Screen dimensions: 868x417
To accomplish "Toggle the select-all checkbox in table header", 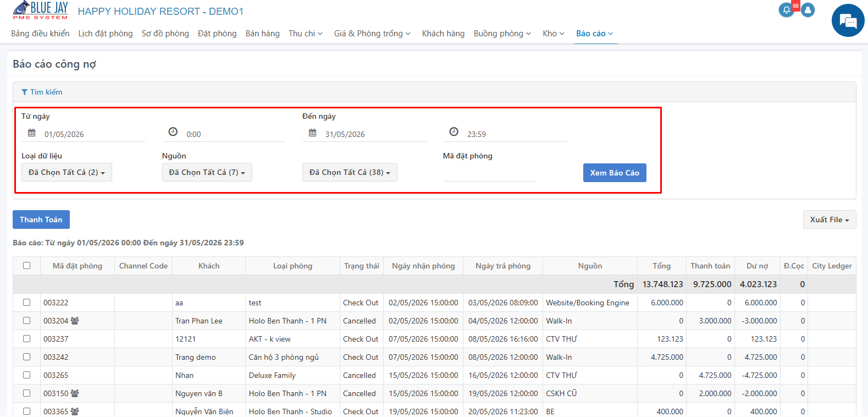I will [x=26, y=266].
